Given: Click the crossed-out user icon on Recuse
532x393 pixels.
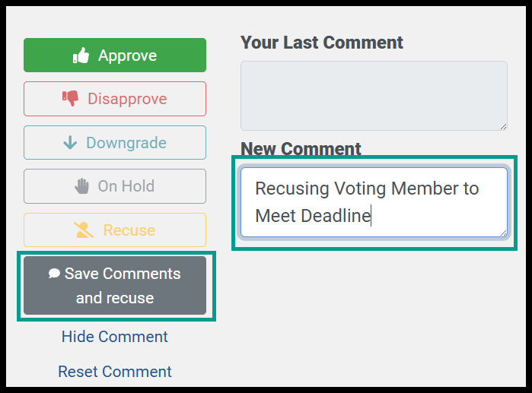Looking at the screenshot, I should pos(84,230).
